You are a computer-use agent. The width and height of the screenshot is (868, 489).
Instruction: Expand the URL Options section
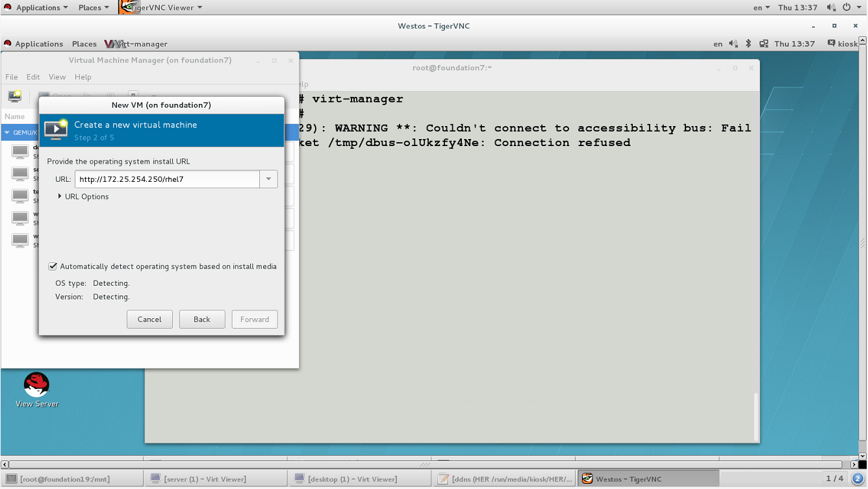point(60,196)
